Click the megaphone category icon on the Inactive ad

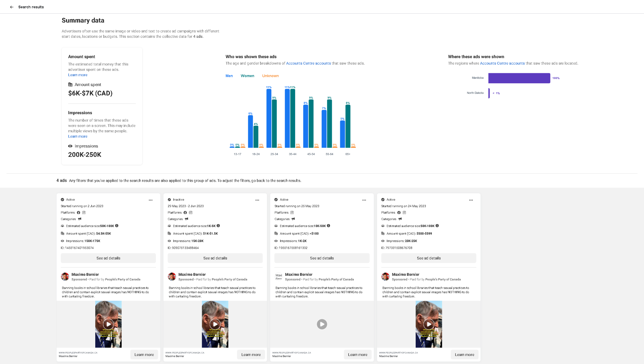coord(186,219)
